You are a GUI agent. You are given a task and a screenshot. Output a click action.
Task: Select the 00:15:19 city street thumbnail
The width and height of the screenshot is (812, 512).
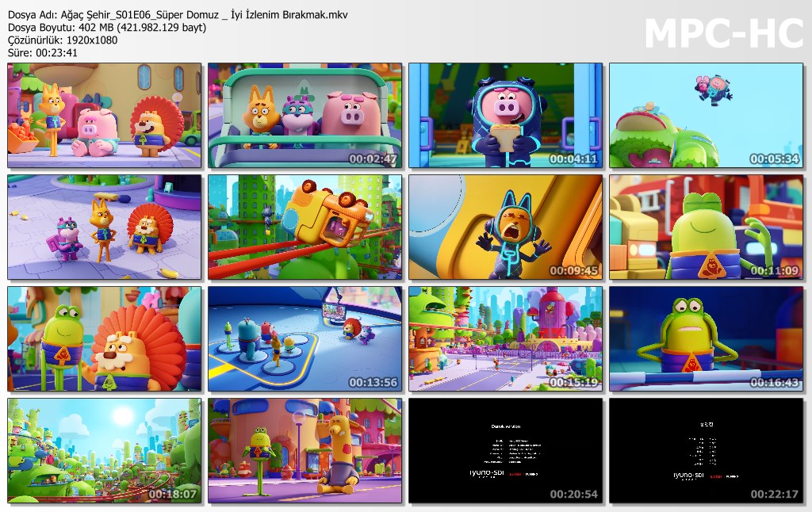coord(505,338)
